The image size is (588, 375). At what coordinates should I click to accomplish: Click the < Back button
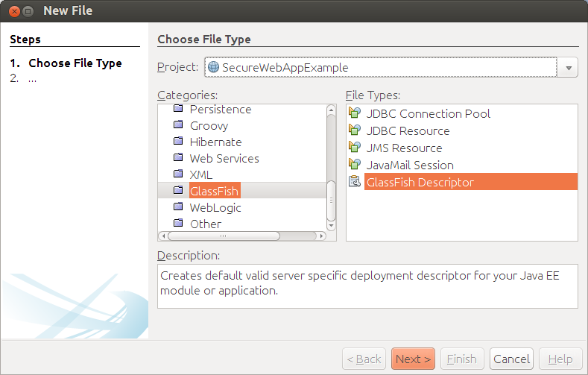coord(364,359)
